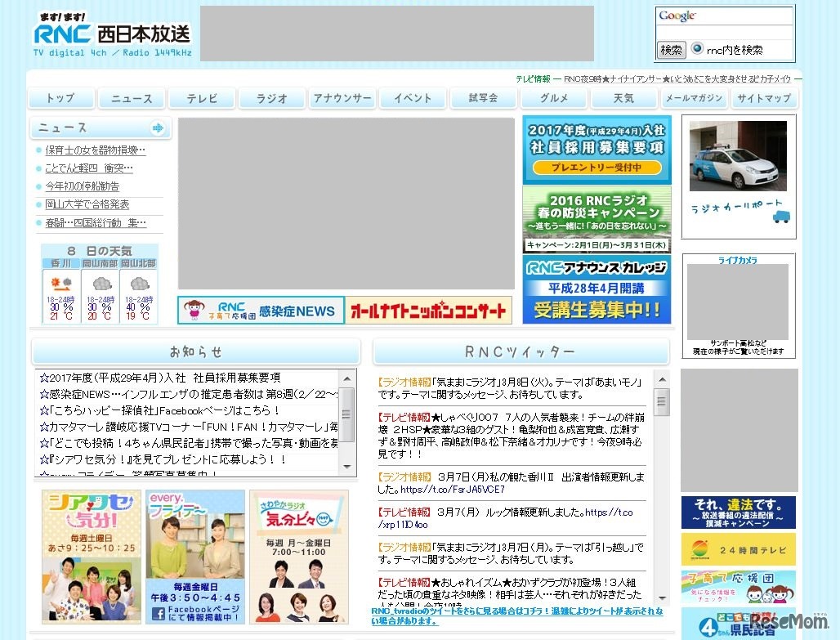The width and height of the screenshot is (840, 640).
Task: Follow the https://t.co/FsrJA5VCE7 tweet link
Action: [453, 490]
